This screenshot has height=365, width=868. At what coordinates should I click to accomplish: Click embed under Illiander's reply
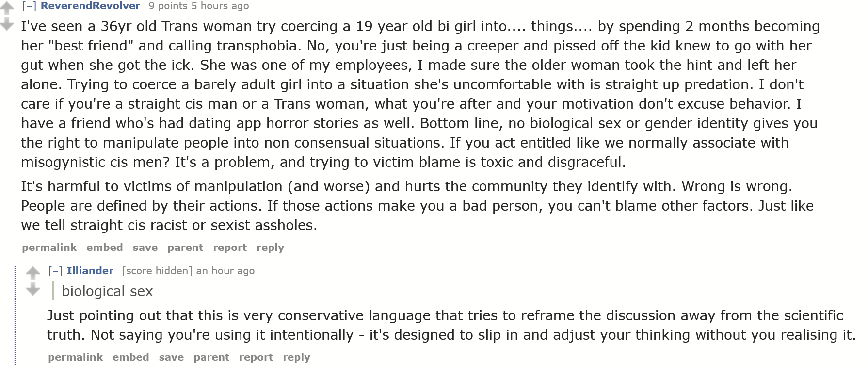point(130,357)
